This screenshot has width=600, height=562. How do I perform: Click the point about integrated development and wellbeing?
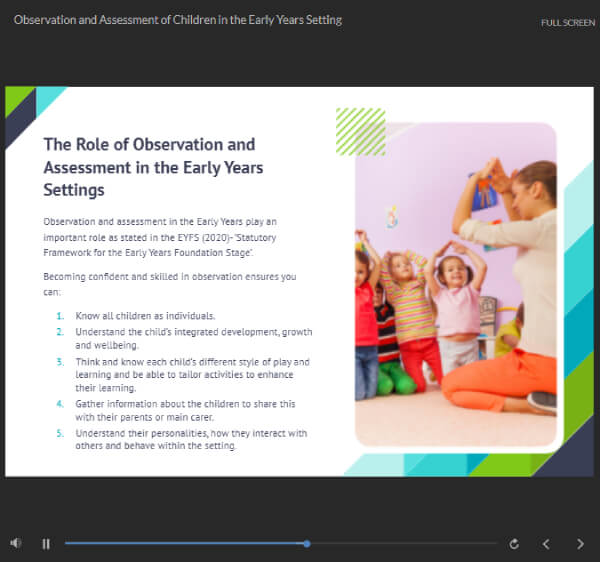(188, 337)
